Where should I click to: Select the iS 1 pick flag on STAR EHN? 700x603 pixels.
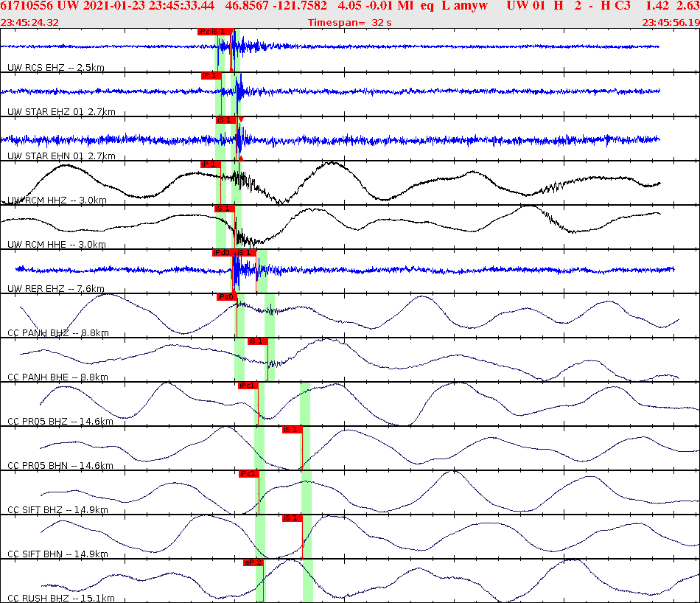(x=223, y=120)
